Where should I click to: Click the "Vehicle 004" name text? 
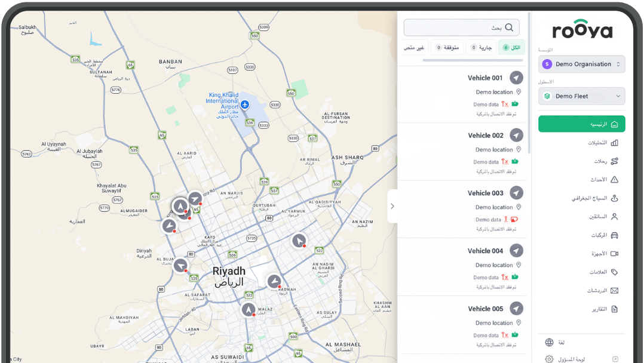click(x=485, y=251)
